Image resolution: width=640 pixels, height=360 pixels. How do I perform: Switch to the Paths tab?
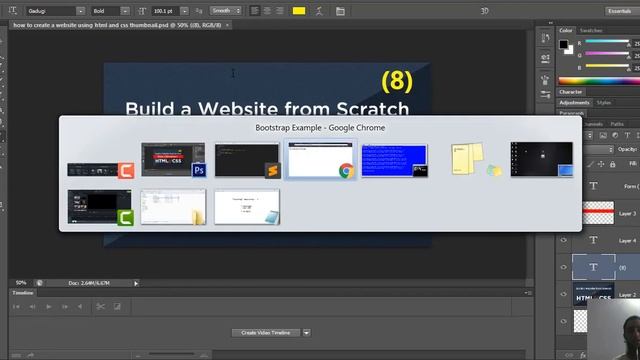617,124
